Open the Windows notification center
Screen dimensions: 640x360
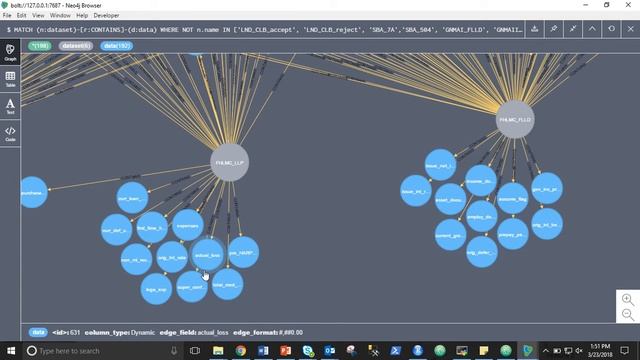pos(624,351)
